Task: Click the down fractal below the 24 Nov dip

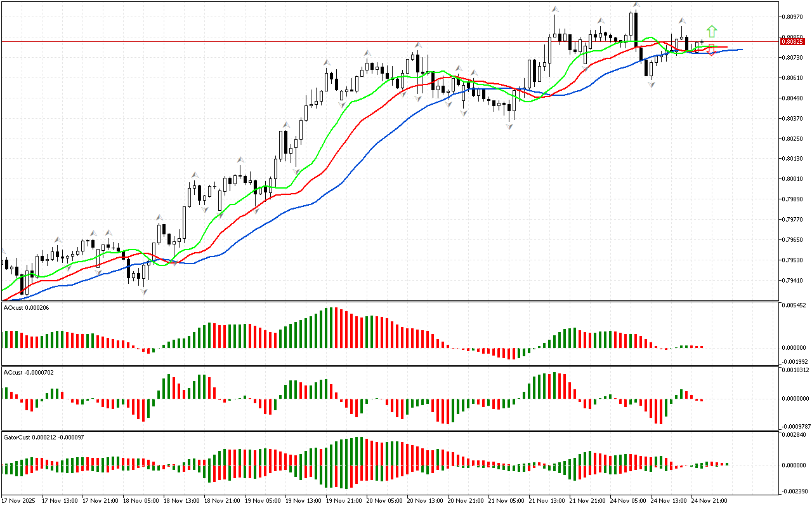Action: pos(651,84)
